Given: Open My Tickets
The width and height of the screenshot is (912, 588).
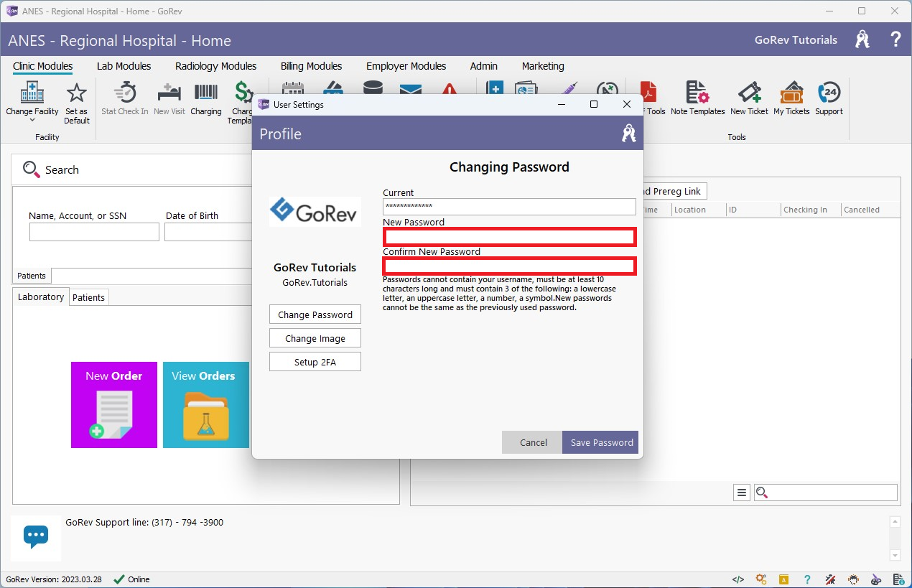Looking at the screenshot, I should pyautogui.click(x=791, y=98).
